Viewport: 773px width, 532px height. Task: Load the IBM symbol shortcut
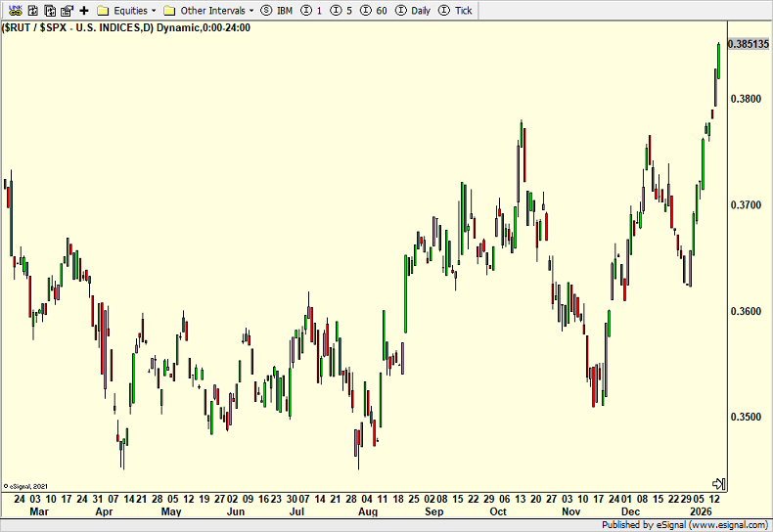point(277,11)
